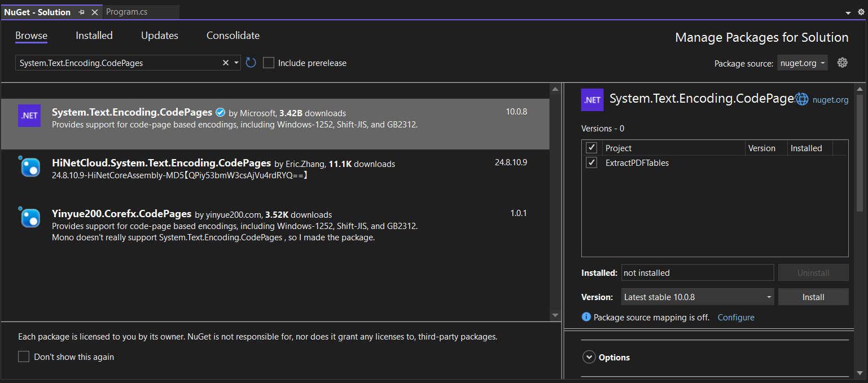Click the Installed 'not installed' field
This screenshot has width=868, height=383.
click(698, 272)
